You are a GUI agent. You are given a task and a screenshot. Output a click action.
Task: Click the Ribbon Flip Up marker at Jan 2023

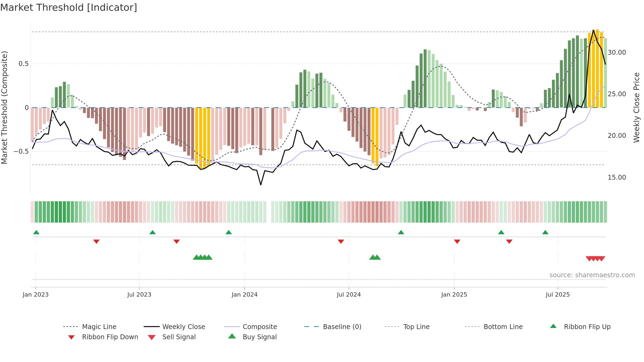(36, 232)
